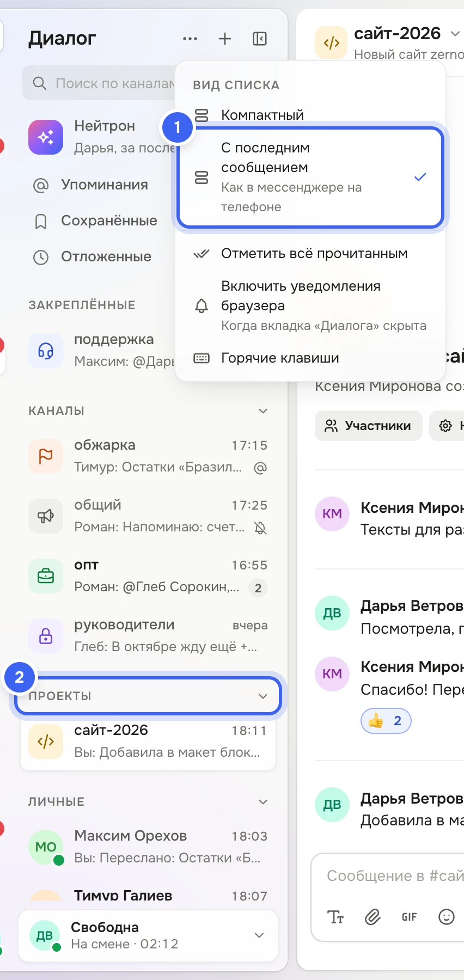Image resolution: width=464 pixels, height=980 pixels.
Task: Open the общий channel megaphone icon
Action: (46, 516)
